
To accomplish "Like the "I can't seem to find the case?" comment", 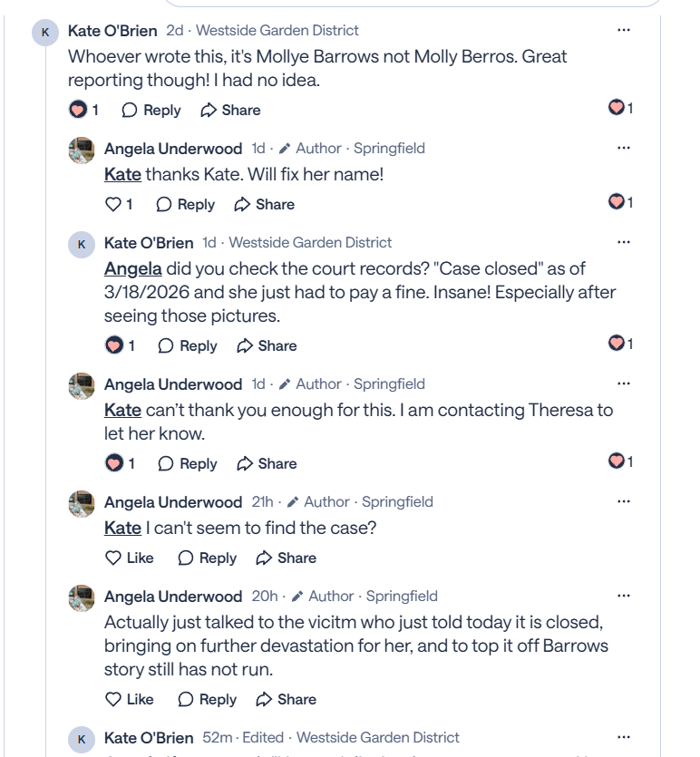I will click(x=114, y=558).
